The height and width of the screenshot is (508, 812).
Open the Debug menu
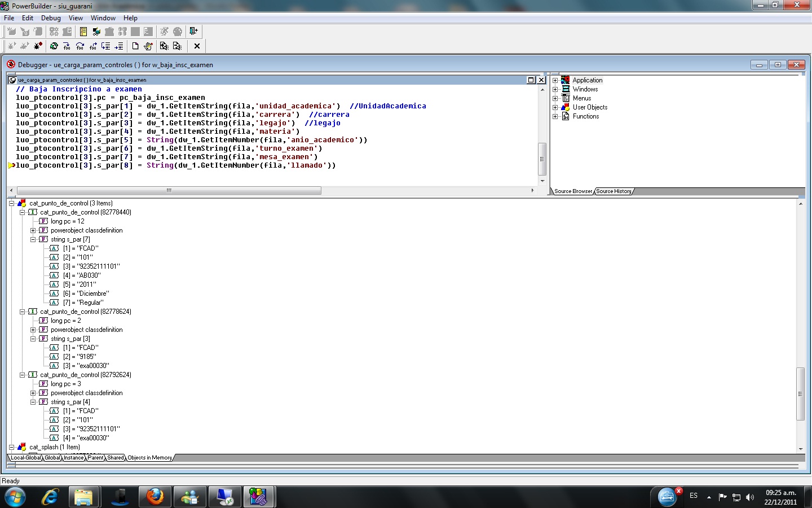pos(51,18)
